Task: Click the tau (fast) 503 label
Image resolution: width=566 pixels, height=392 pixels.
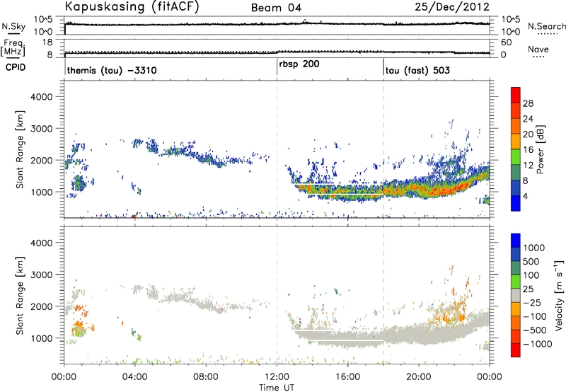Action: coord(417,70)
